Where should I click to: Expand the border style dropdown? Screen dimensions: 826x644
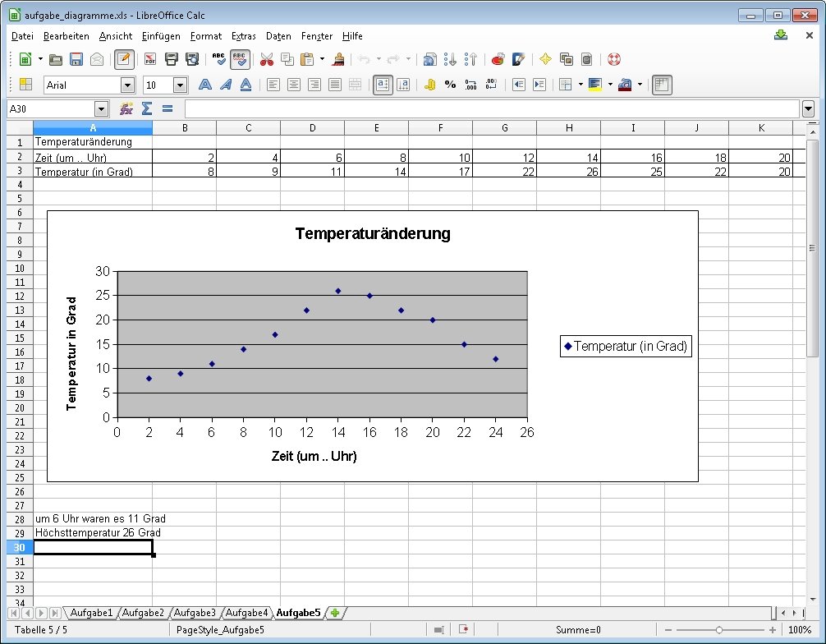[580, 85]
